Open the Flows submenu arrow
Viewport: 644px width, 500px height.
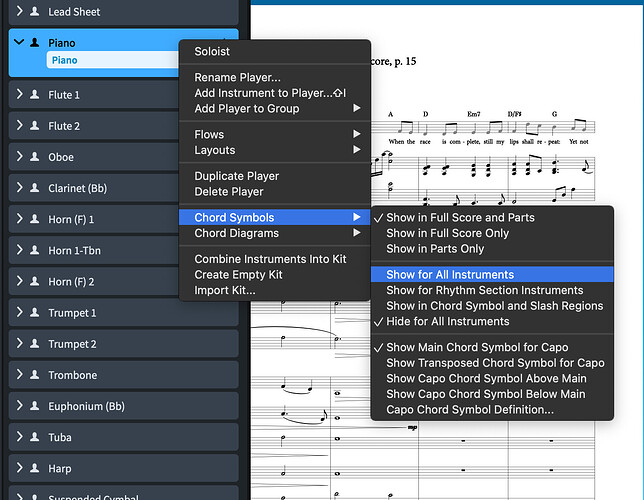pyautogui.click(x=356, y=134)
